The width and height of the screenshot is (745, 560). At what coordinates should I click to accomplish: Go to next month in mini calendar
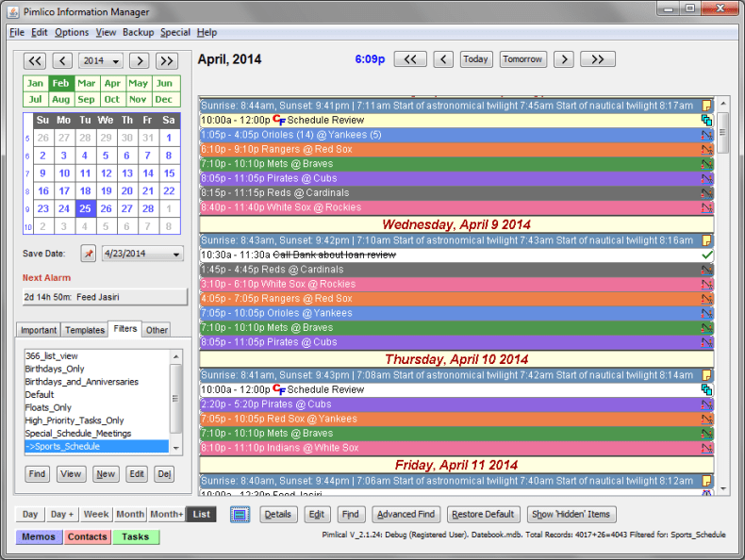point(140,60)
